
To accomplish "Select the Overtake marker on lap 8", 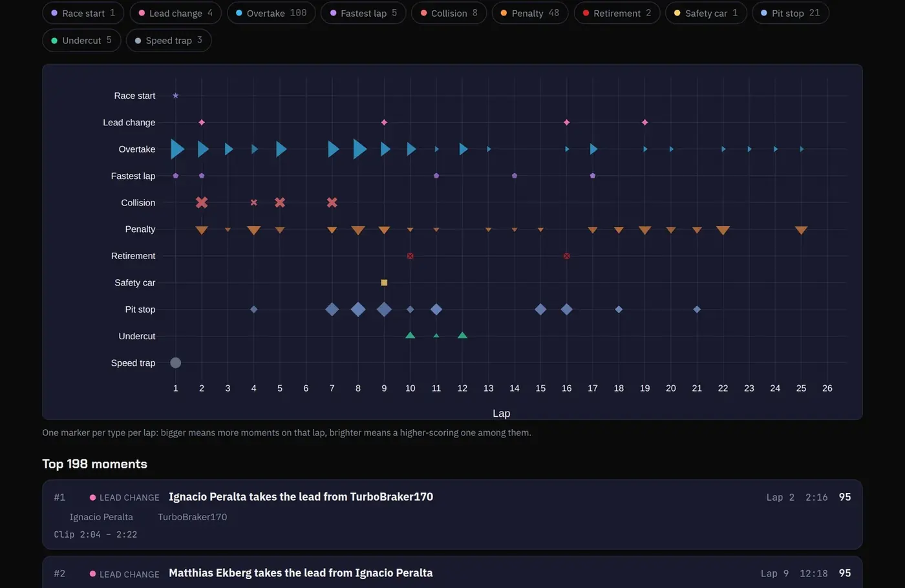I will pos(359,149).
